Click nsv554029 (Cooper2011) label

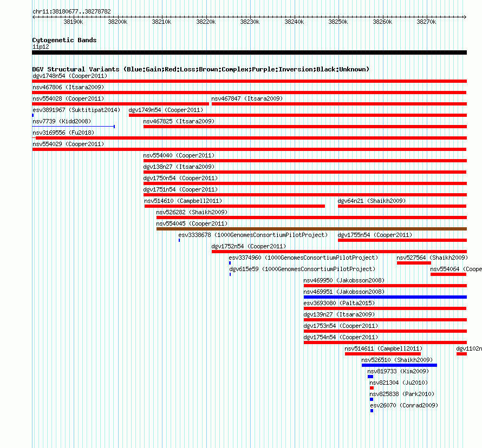[x=68, y=144]
